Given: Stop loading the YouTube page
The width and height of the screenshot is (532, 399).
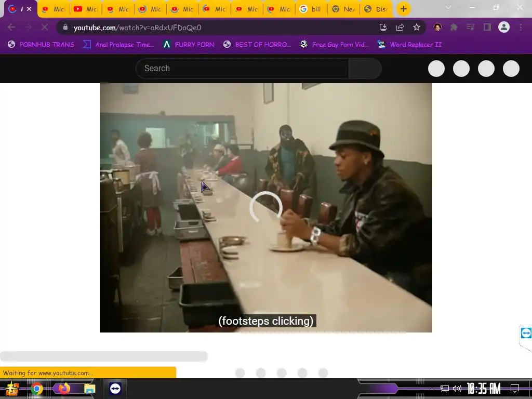Looking at the screenshot, I should pyautogui.click(x=45, y=27).
